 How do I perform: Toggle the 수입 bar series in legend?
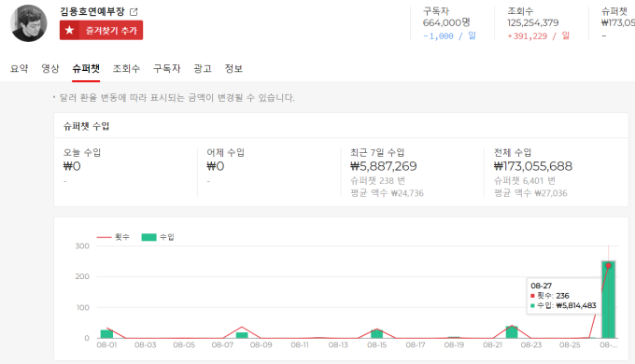pos(158,237)
